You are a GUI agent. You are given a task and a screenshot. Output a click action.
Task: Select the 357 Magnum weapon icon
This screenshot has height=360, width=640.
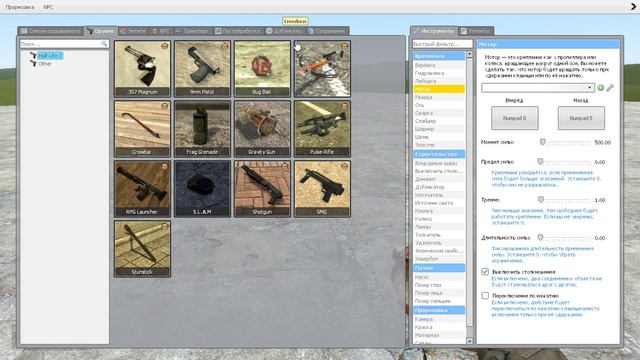click(142, 69)
